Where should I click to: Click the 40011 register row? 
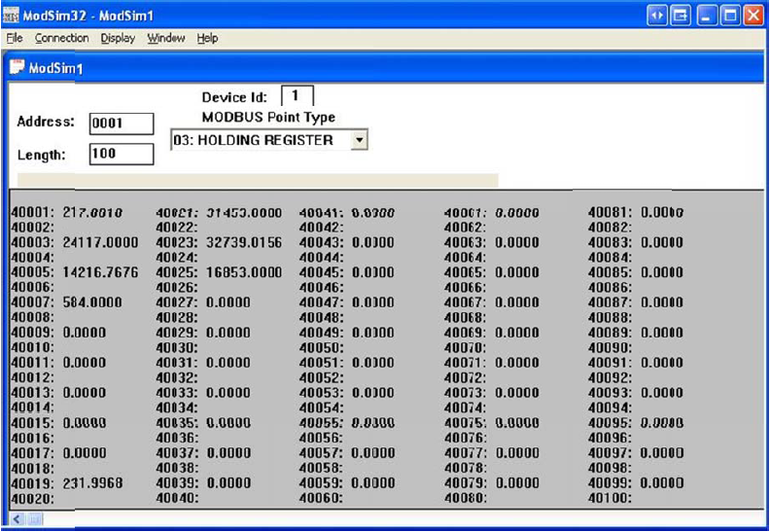click(x=58, y=363)
